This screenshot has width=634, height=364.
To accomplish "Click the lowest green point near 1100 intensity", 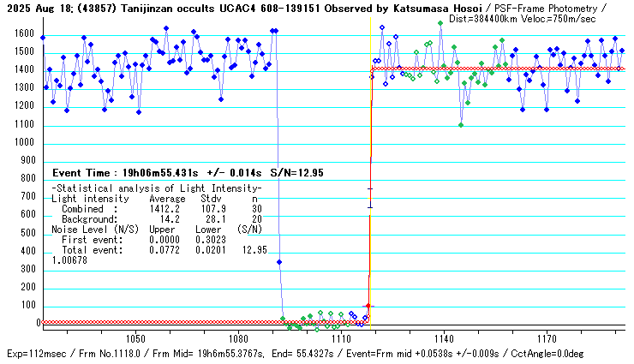I will tap(461, 125).
